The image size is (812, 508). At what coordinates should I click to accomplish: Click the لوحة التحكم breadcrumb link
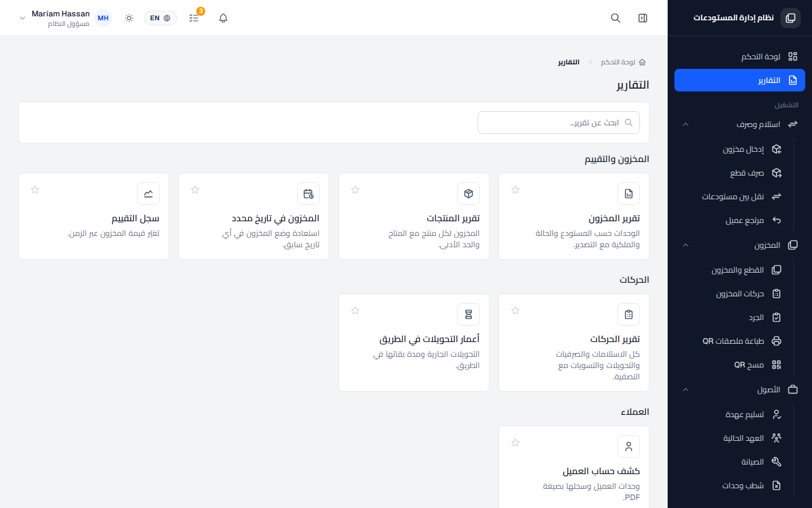[623, 62]
